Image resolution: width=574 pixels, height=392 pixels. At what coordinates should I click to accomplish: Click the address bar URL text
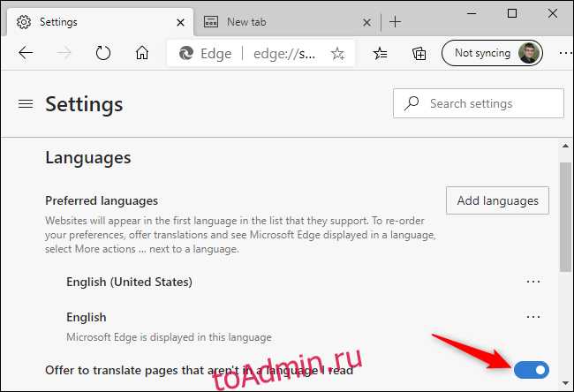point(284,54)
